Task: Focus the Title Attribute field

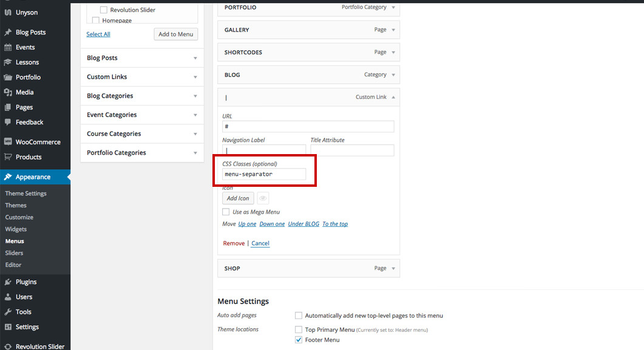Action: (x=353, y=150)
